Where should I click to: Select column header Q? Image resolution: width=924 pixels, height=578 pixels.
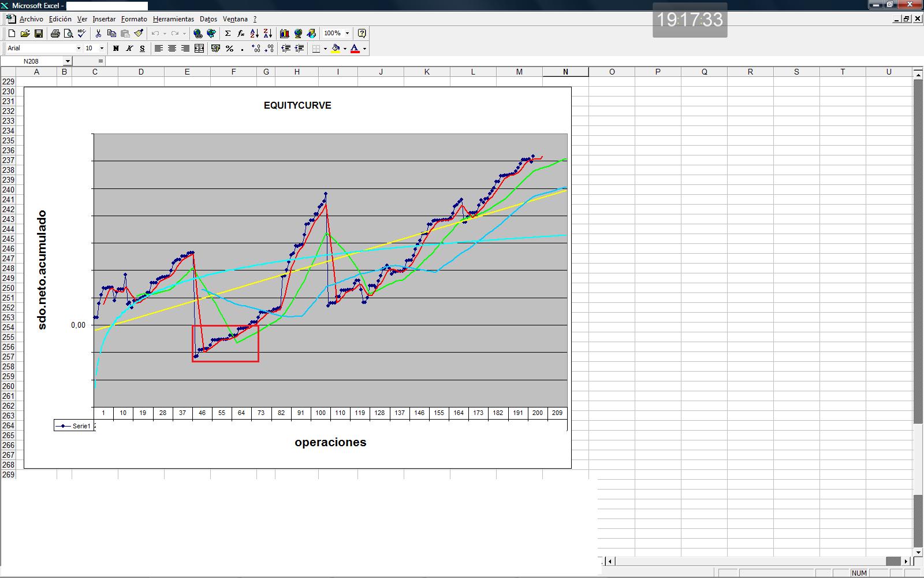[x=704, y=72]
